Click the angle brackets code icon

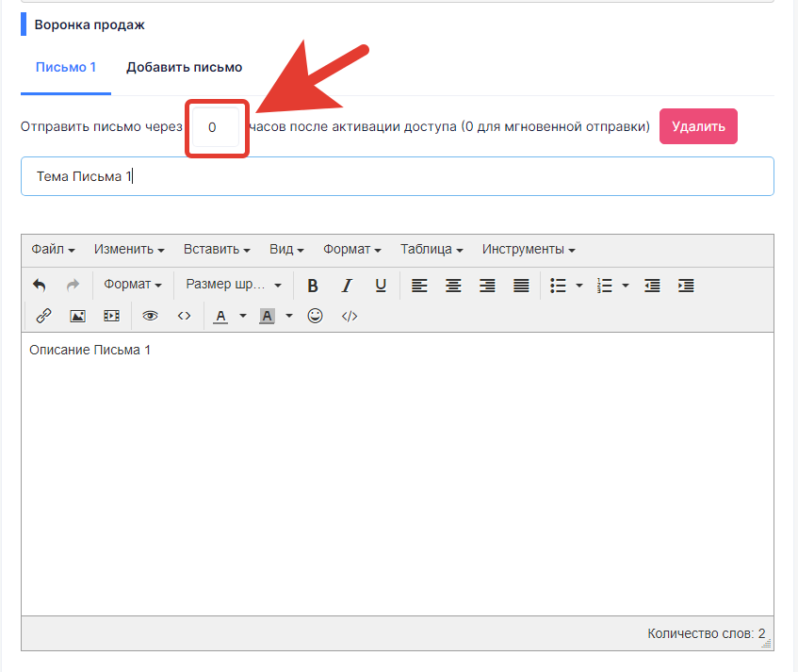[x=185, y=316]
